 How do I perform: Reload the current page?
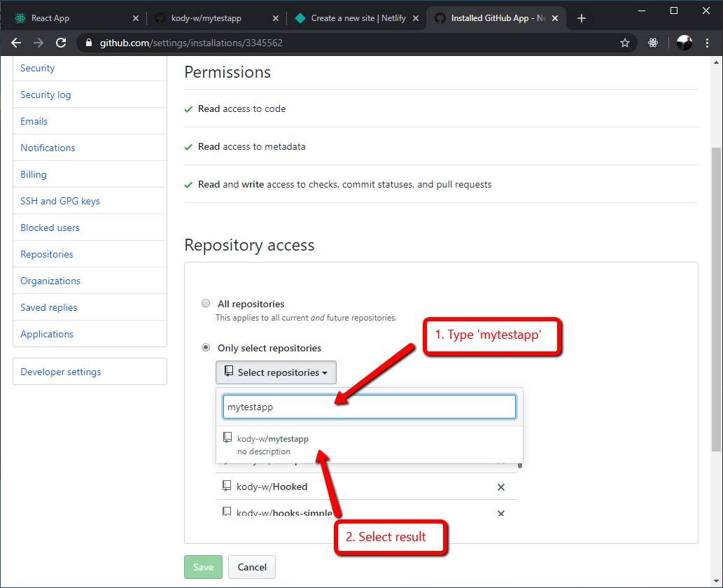tap(61, 43)
